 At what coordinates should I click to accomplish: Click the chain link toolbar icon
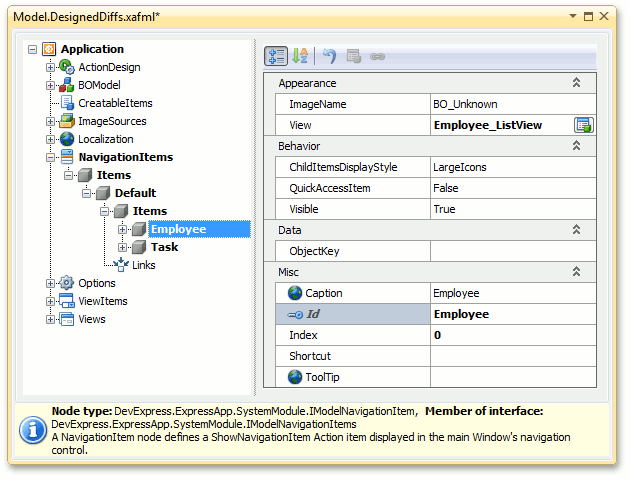377,57
